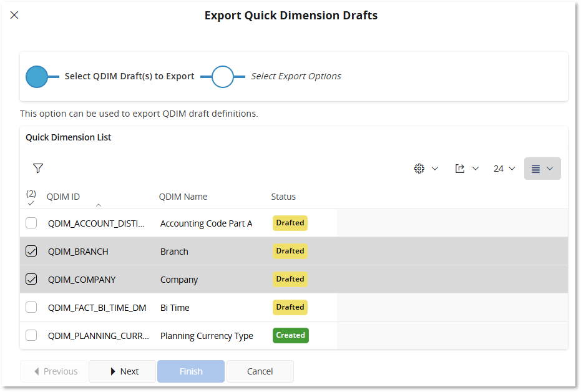Image resolution: width=581 pixels, height=392 pixels.
Task: Click the Finish button
Action: [191, 371]
